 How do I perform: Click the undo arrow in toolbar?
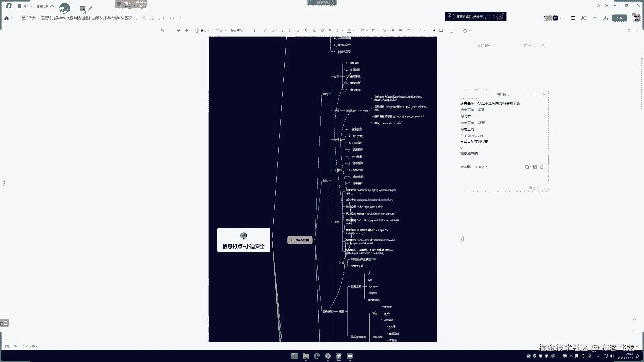pyautogui.click(x=162, y=31)
